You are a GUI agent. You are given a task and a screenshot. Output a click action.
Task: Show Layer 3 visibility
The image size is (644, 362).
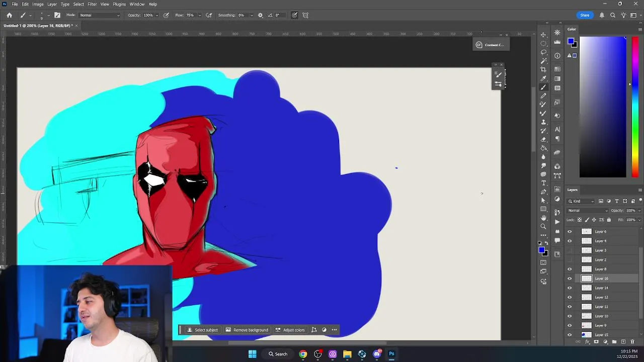pos(570,250)
